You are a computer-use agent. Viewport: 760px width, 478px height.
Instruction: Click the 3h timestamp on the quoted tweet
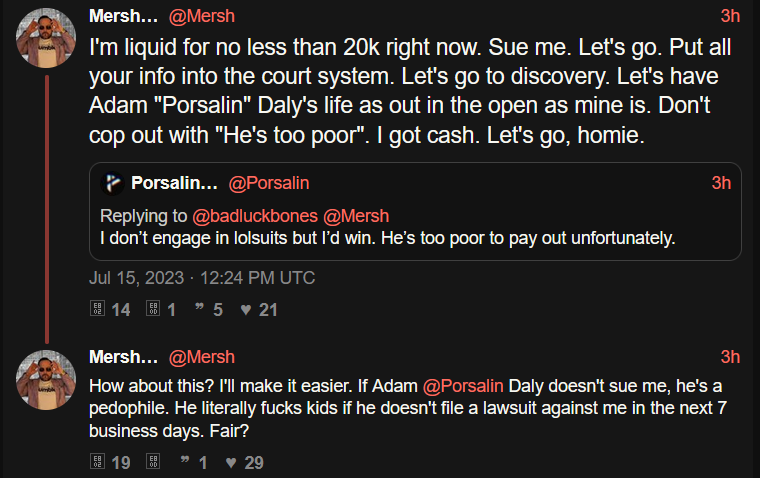coord(721,183)
